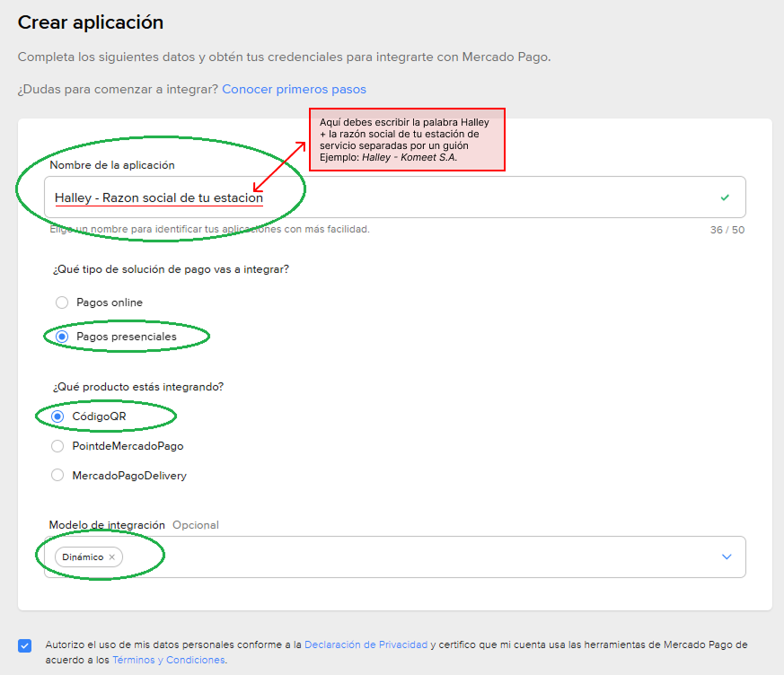Click the ¿Qué tipo de solución de pago question
The height and width of the screenshot is (675, 784).
coord(171,269)
